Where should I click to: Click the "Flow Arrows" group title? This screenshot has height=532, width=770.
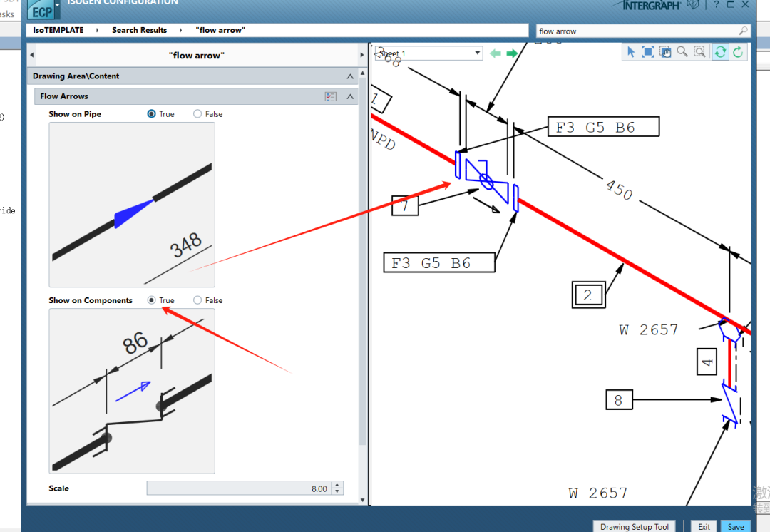64,96
